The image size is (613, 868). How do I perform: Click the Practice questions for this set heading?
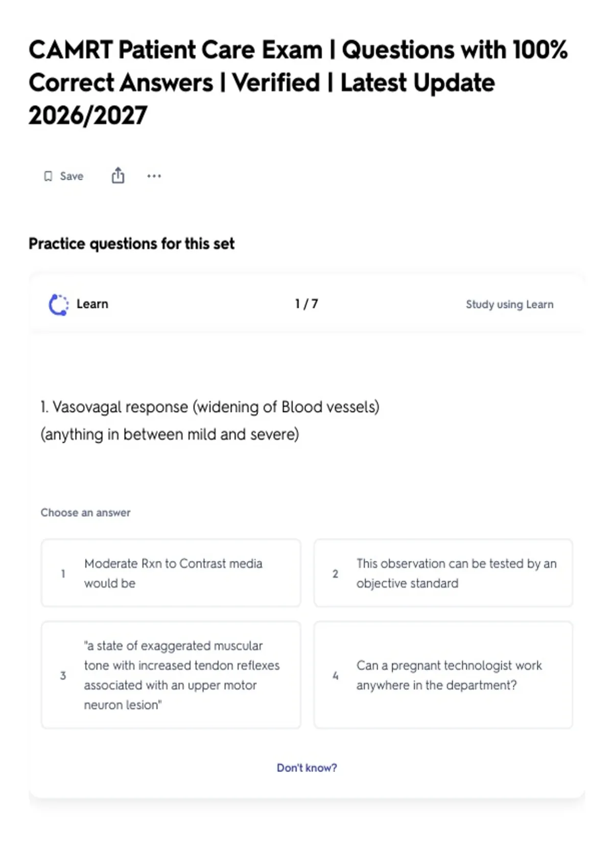pyautogui.click(x=131, y=244)
